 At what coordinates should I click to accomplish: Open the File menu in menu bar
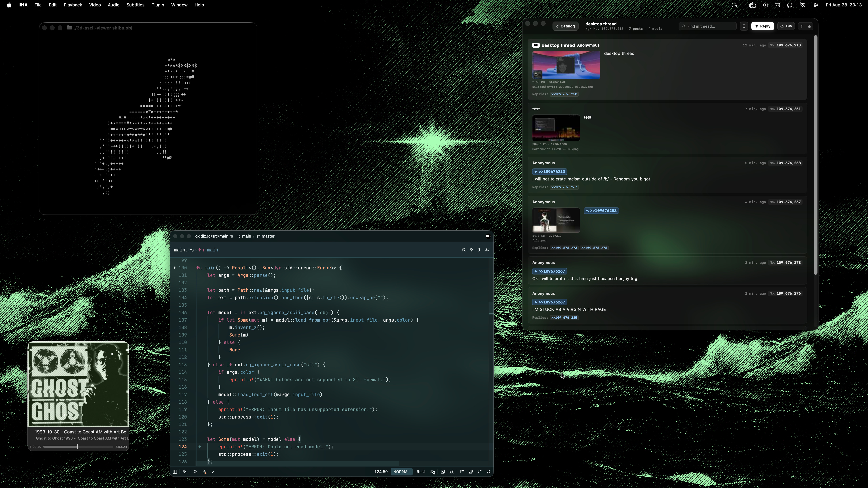(x=38, y=5)
